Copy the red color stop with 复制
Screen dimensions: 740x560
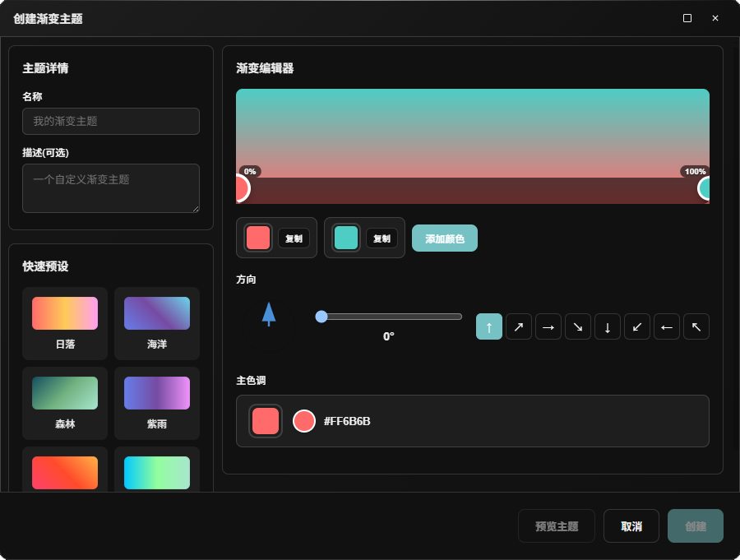coord(294,238)
